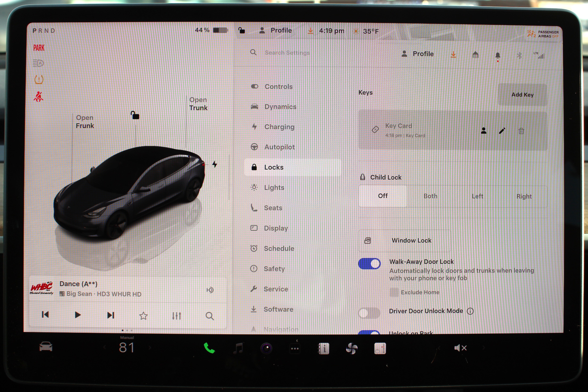
Task: Open the Charging settings menu
Action: 279,127
